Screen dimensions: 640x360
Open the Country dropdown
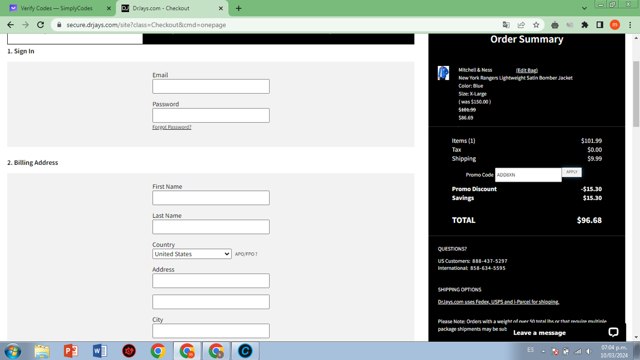point(192,254)
